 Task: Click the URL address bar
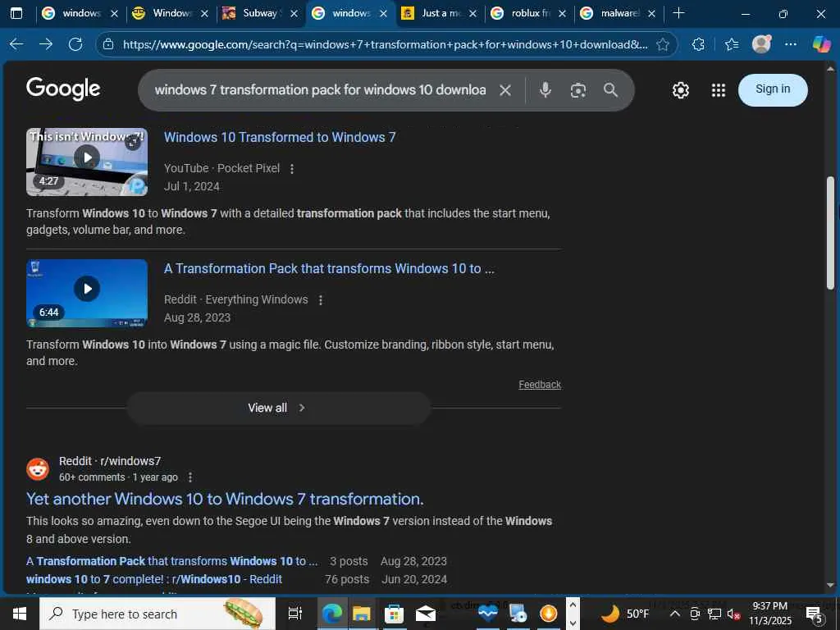pyautogui.click(x=385, y=44)
